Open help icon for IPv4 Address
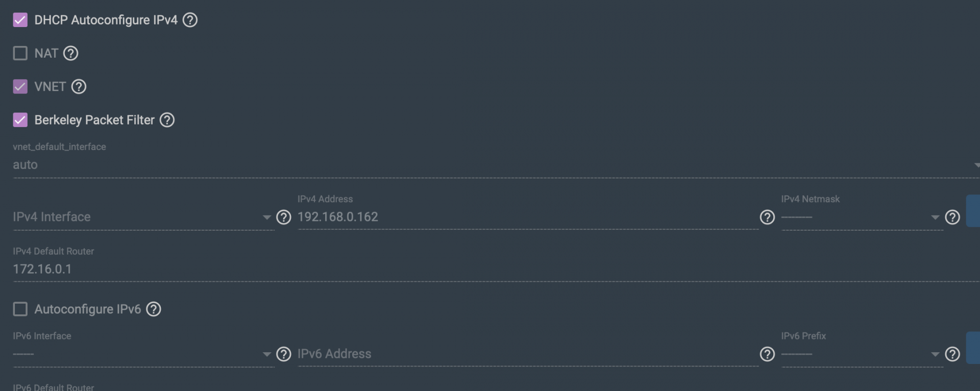Screen dimensions: 980x391 [x=767, y=217]
